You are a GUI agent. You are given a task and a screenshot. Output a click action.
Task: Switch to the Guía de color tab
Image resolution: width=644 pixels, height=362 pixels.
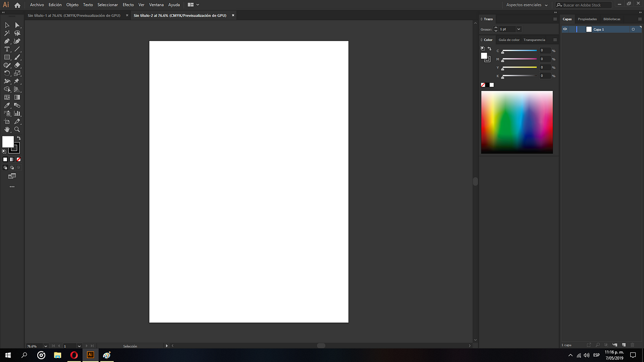point(509,40)
